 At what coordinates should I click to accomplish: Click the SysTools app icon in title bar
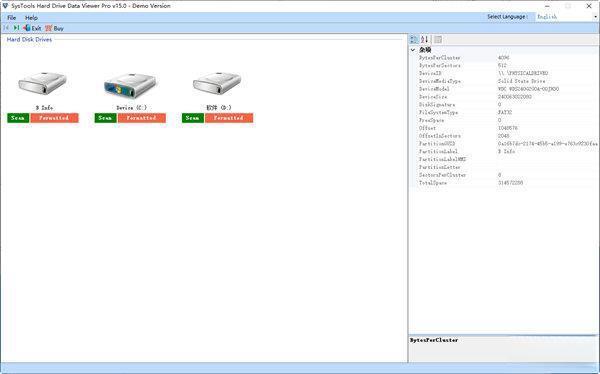click(5, 6)
